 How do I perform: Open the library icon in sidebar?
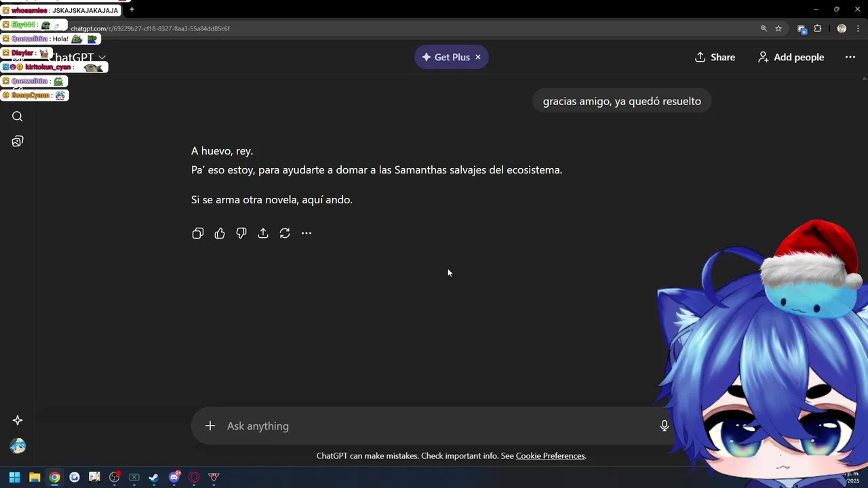18,141
